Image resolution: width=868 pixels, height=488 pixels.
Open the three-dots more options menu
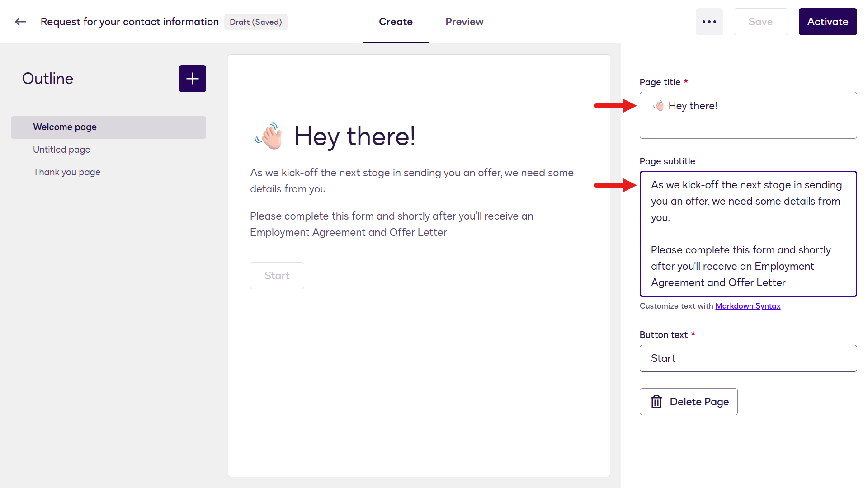click(709, 22)
